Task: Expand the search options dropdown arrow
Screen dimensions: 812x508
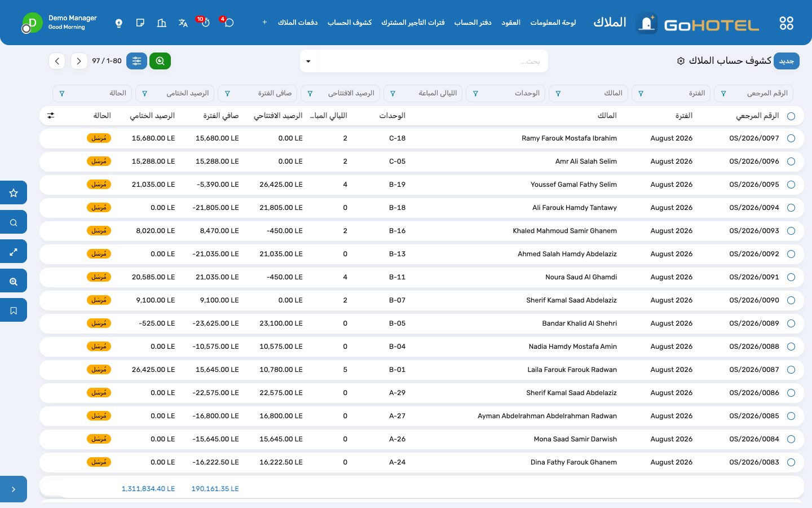Action: click(x=308, y=61)
